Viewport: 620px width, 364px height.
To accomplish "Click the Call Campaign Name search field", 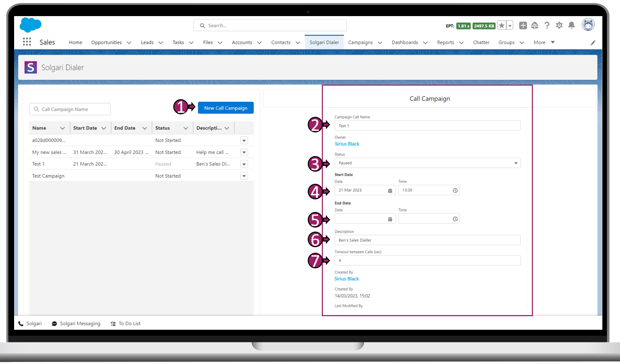I will click(70, 109).
